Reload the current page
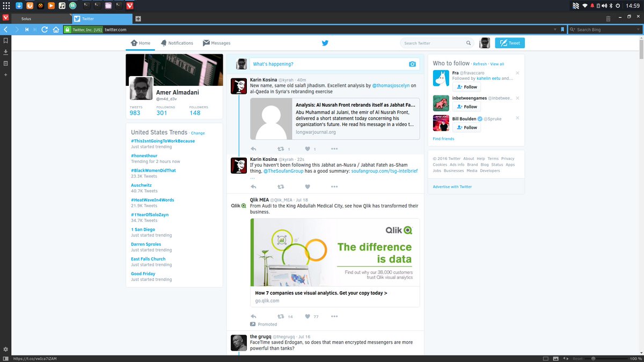Image resolution: width=644 pixels, height=362 pixels. 45,29
